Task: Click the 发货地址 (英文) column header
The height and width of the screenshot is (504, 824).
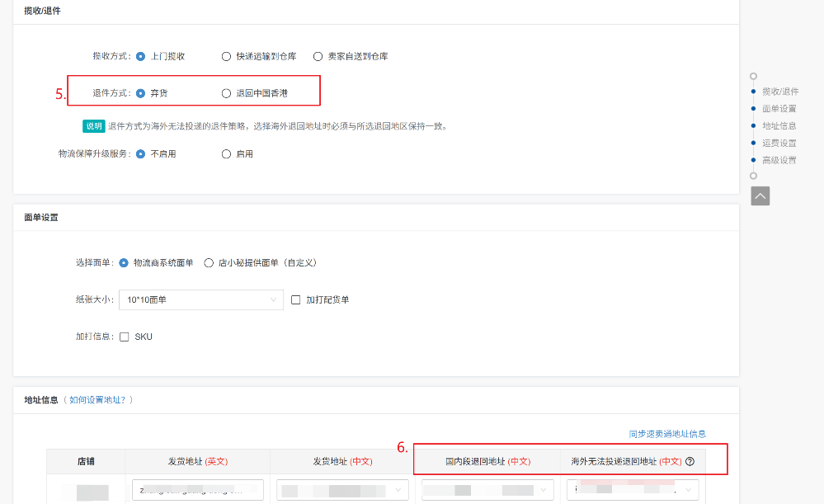Action: pyautogui.click(x=198, y=461)
